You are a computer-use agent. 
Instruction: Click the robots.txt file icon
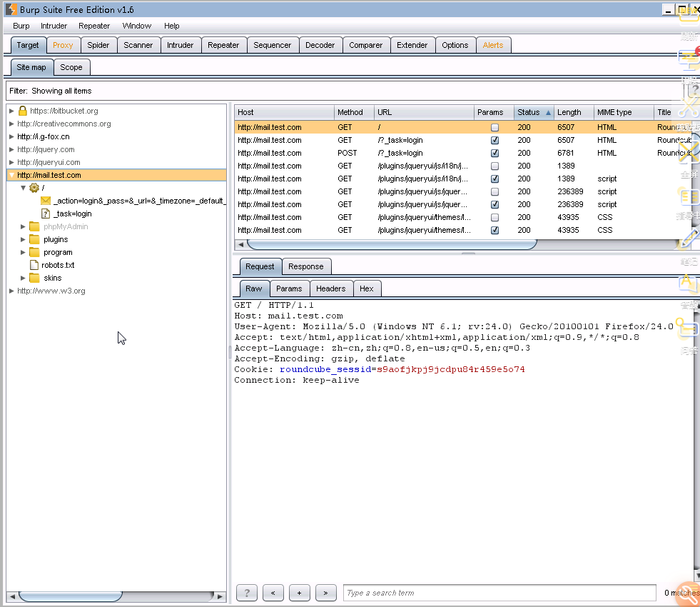tap(34, 265)
